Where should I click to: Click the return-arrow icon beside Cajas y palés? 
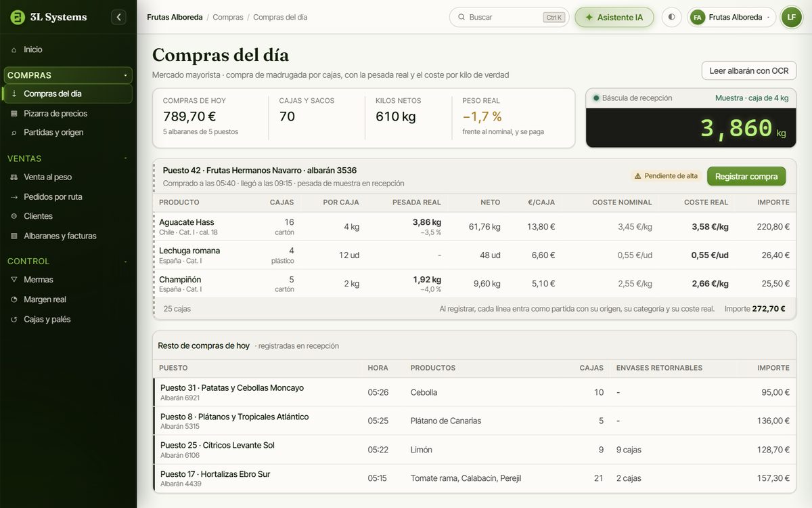tap(14, 320)
